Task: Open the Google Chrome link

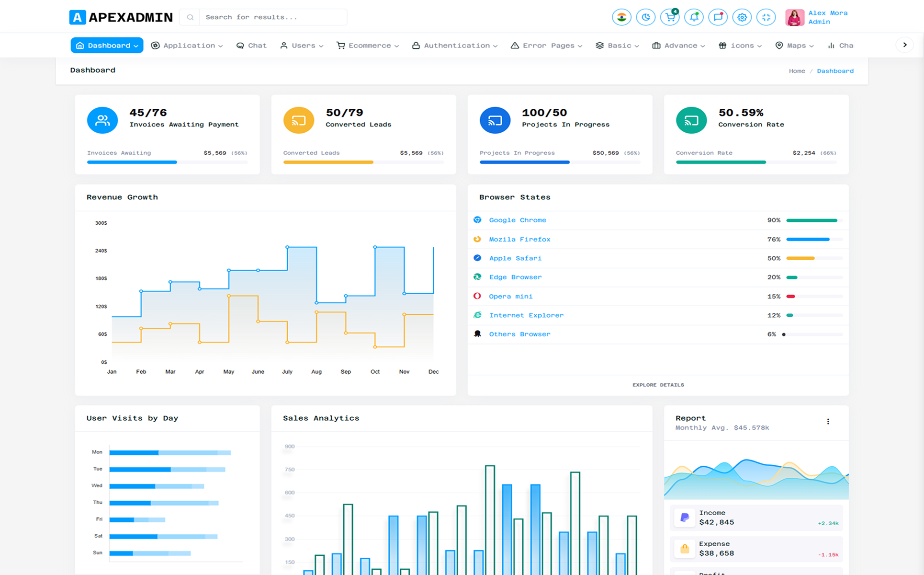Action: click(518, 220)
